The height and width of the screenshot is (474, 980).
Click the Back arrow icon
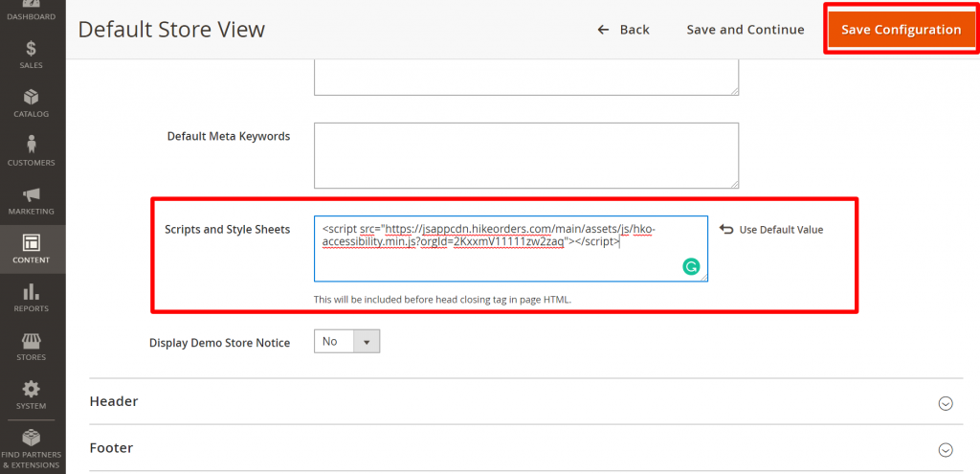point(603,30)
